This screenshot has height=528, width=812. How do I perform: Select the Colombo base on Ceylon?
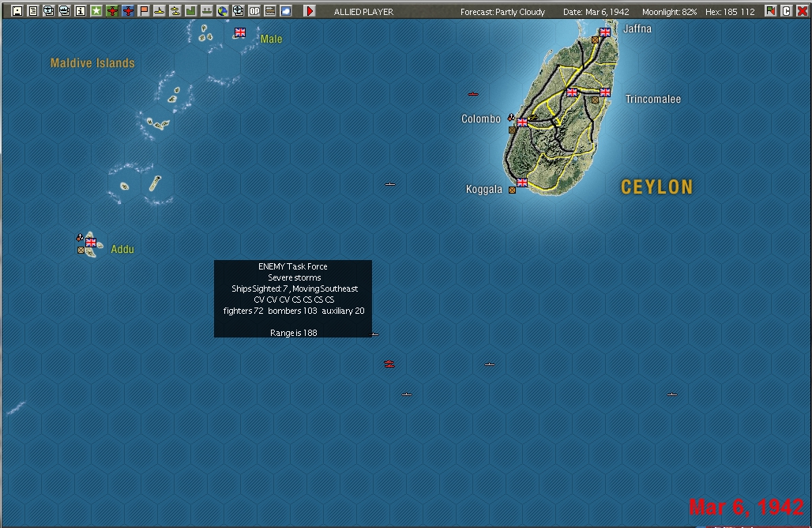click(x=521, y=122)
